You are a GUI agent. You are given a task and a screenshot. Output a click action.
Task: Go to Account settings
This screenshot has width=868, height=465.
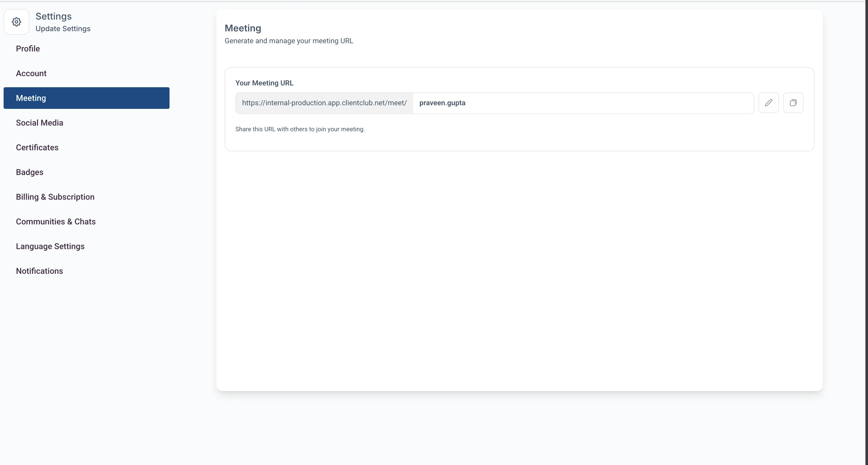(31, 73)
